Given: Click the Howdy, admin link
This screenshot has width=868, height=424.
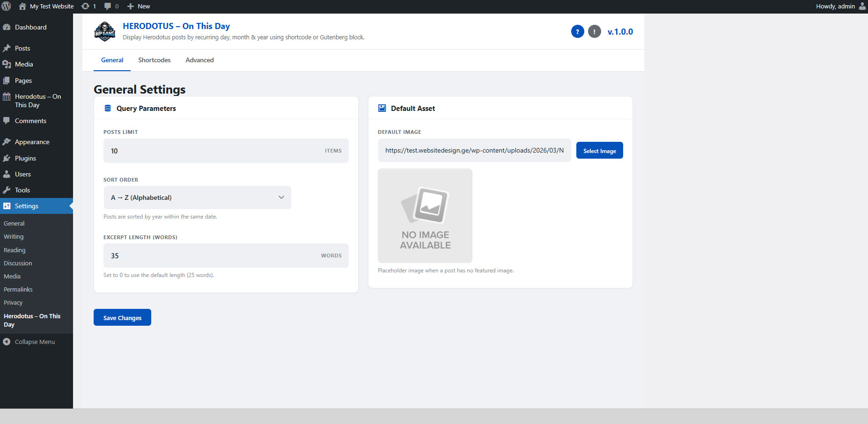Looking at the screenshot, I should [x=835, y=6].
